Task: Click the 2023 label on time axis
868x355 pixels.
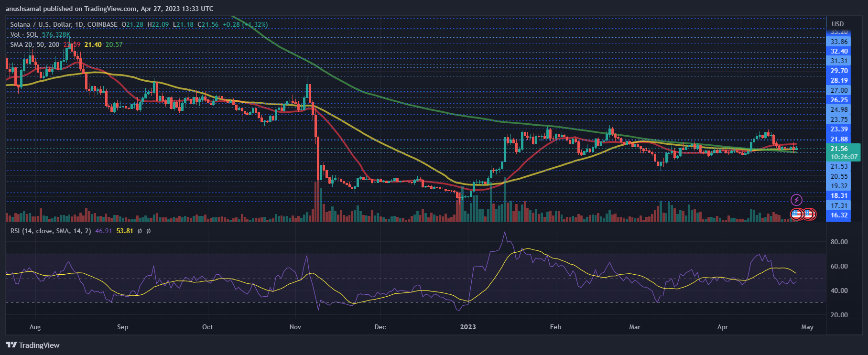Action: click(x=467, y=327)
